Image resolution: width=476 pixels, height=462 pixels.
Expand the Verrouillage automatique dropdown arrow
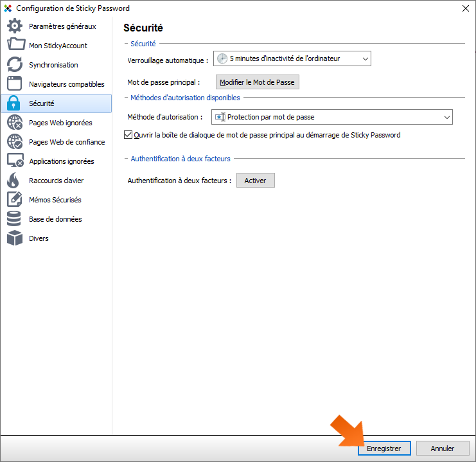coord(366,58)
